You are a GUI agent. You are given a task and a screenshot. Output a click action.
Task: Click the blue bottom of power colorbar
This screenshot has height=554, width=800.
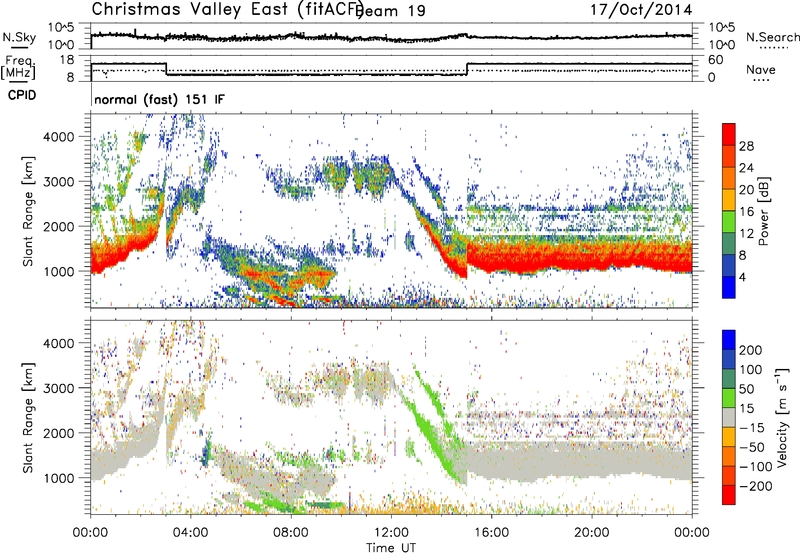tap(729, 287)
